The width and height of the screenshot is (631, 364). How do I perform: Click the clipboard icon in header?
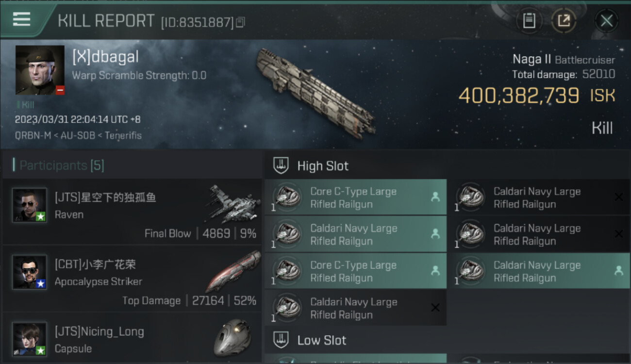(x=529, y=21)
